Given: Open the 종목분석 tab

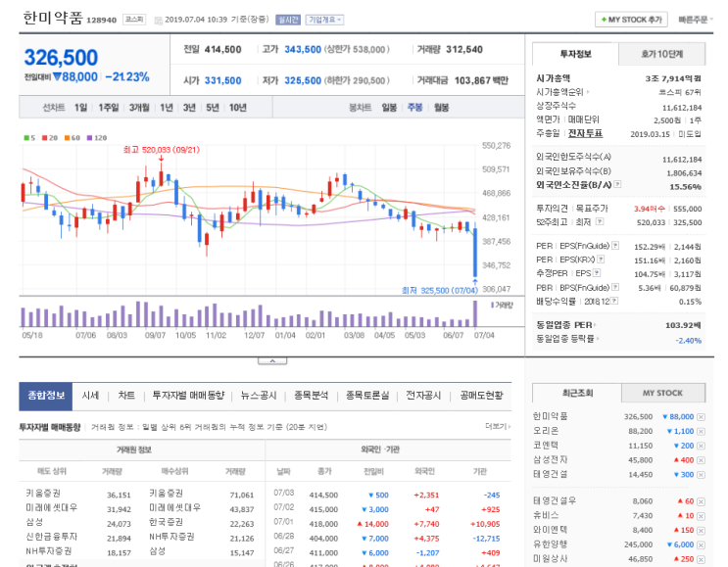Looking at the screenshot, I should (x=311, y=396).
